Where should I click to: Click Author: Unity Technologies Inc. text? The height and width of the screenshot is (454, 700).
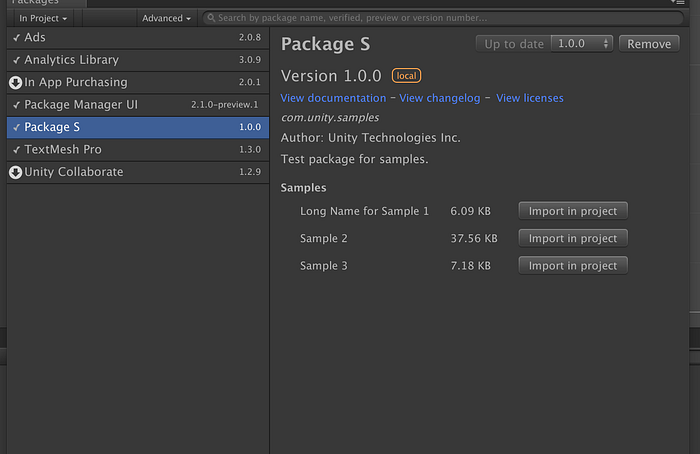coord(371,138)
